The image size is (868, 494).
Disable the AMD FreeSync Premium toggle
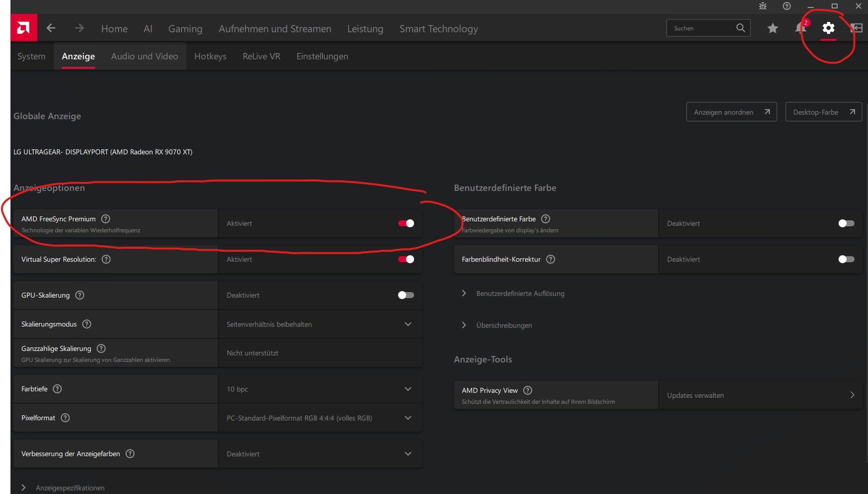[406, 223]
